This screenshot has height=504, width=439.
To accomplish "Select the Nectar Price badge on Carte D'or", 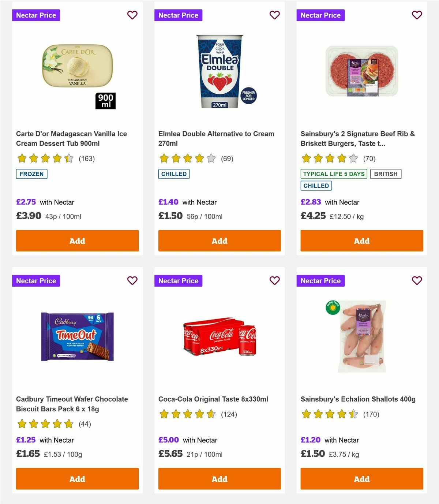I will [x=36, y=15].
